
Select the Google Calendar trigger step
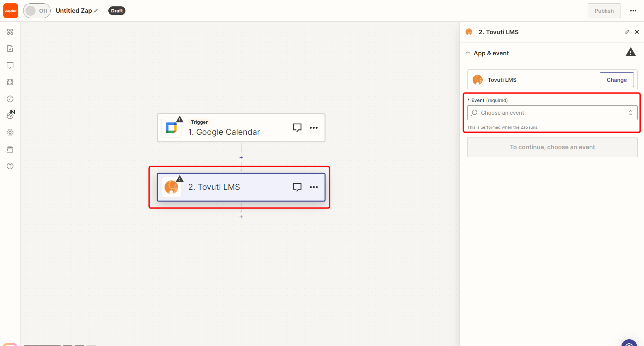[241, 128]
